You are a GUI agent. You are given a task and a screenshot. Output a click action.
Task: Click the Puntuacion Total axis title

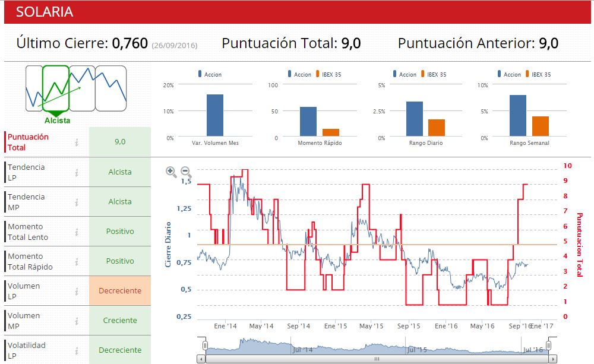(x=580, y=245)
